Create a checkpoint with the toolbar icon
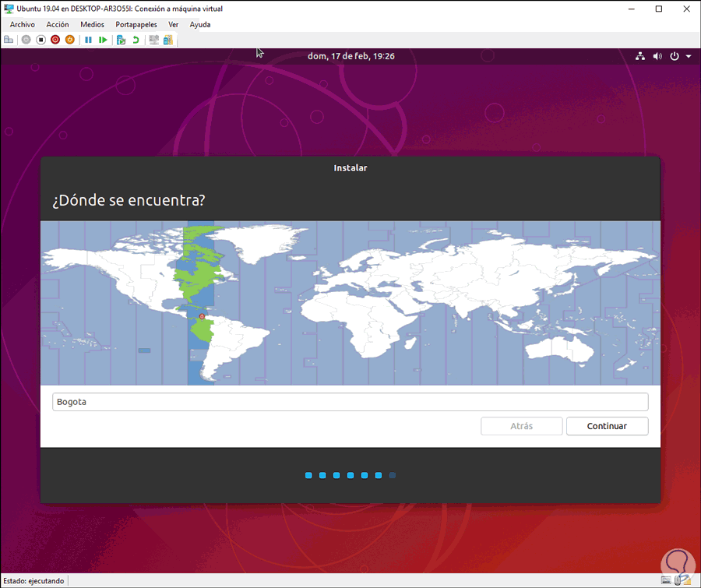The image size is (701, 588). (x=121, y=40)
